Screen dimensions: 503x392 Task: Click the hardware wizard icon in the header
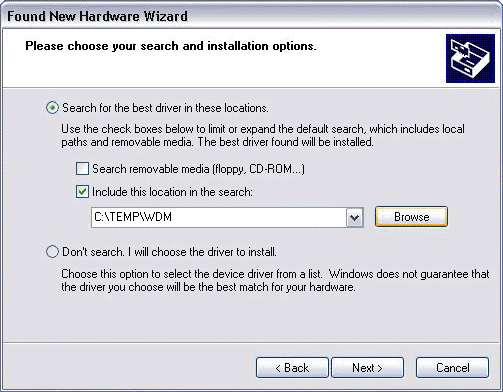(470, 58)
